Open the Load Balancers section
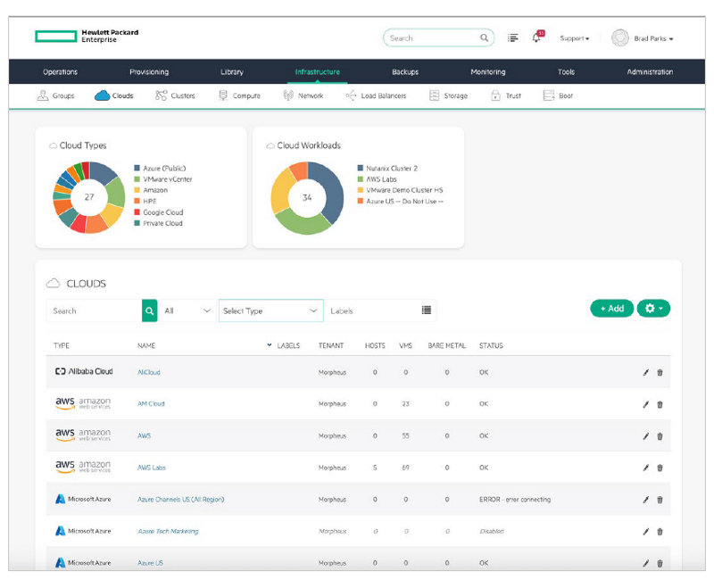Screen dimensions: 714x588 [x=376, y=95]
